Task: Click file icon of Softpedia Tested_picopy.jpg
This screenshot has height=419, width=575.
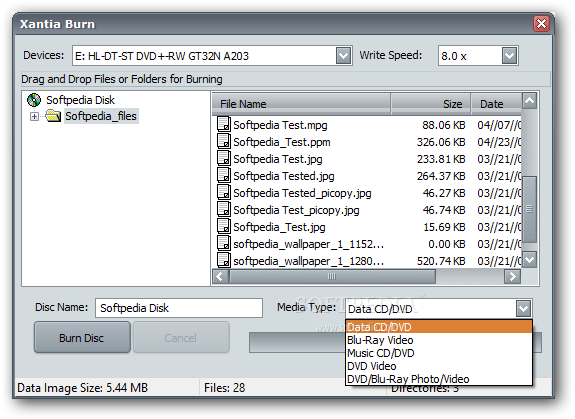Action: 223,192
